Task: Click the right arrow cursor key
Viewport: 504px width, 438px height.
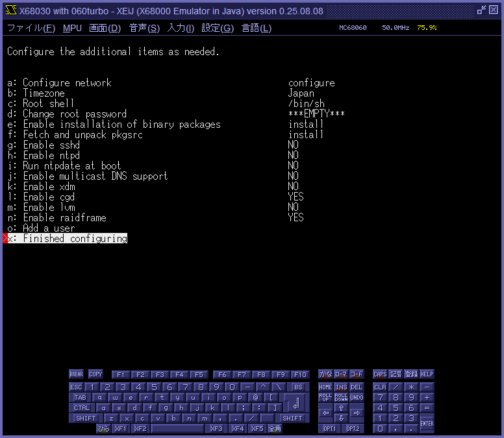Action: pos(357,413)
